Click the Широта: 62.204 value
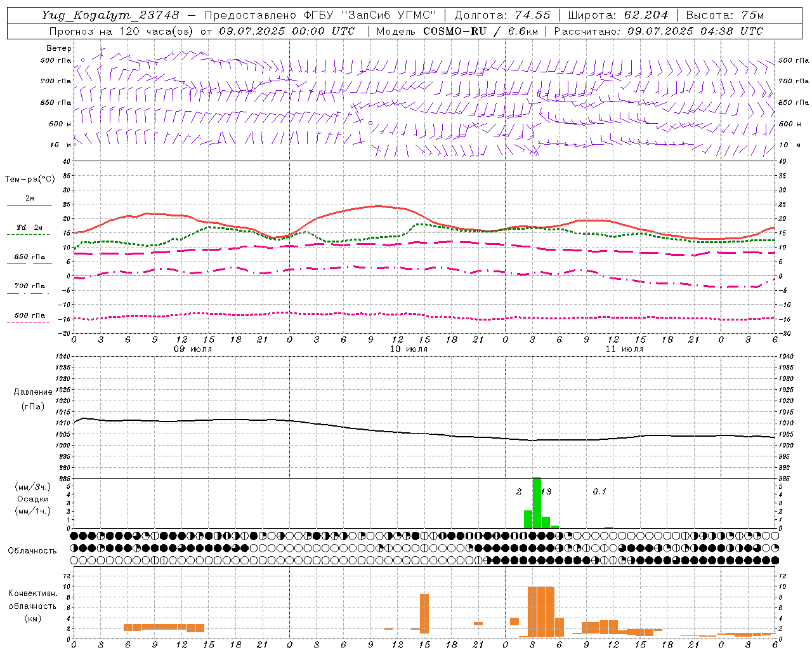Image resolution: width=812 pixels, height=650 pixels. pos(618,15)
